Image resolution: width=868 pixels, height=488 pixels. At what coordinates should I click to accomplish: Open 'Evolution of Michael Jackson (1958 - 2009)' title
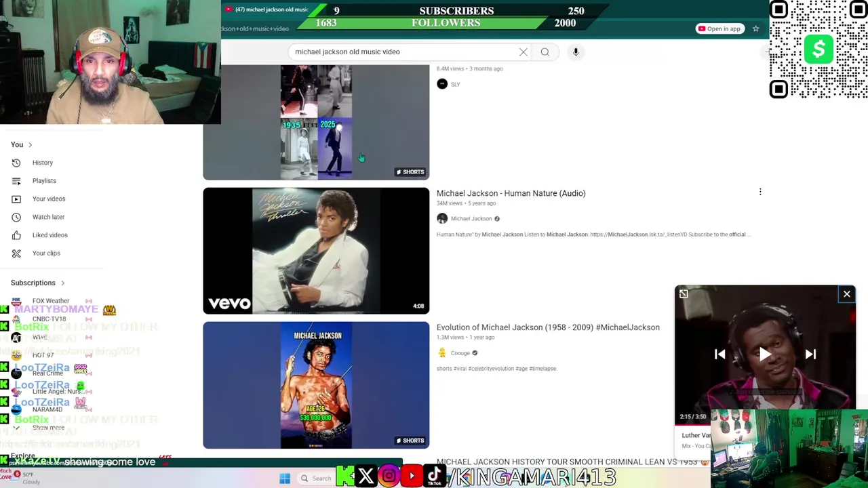548,327
